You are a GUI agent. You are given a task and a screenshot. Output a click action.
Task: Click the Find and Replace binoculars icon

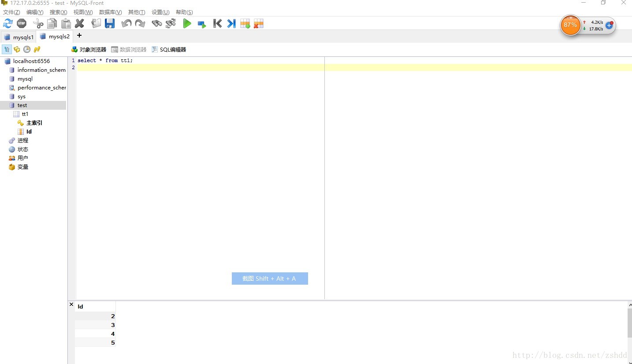click(x=171, y=24)
